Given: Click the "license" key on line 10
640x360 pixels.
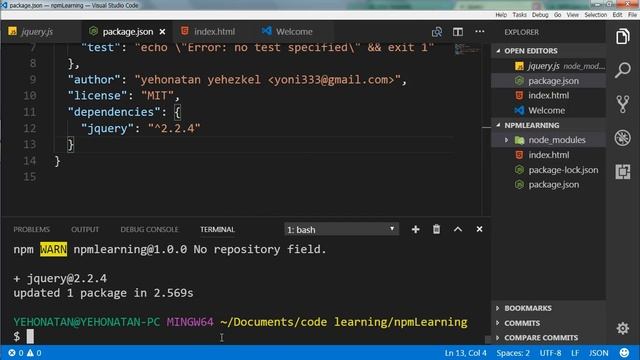Looking at the screenshot, I should pos(97,96).
